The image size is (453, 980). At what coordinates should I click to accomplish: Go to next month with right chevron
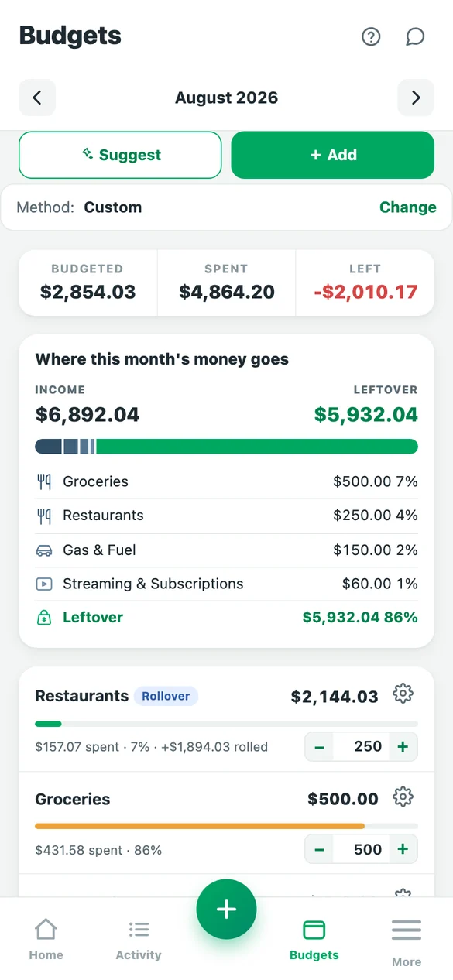click(416, 98)
